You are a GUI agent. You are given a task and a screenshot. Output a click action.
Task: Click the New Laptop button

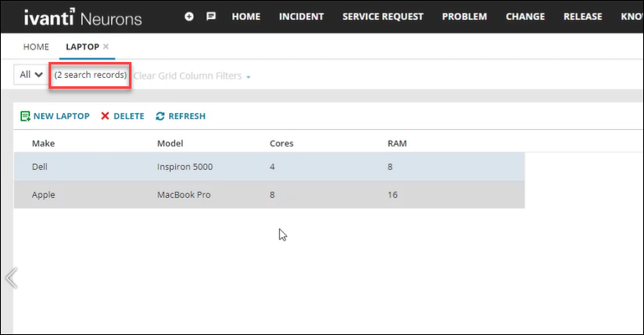54,116
